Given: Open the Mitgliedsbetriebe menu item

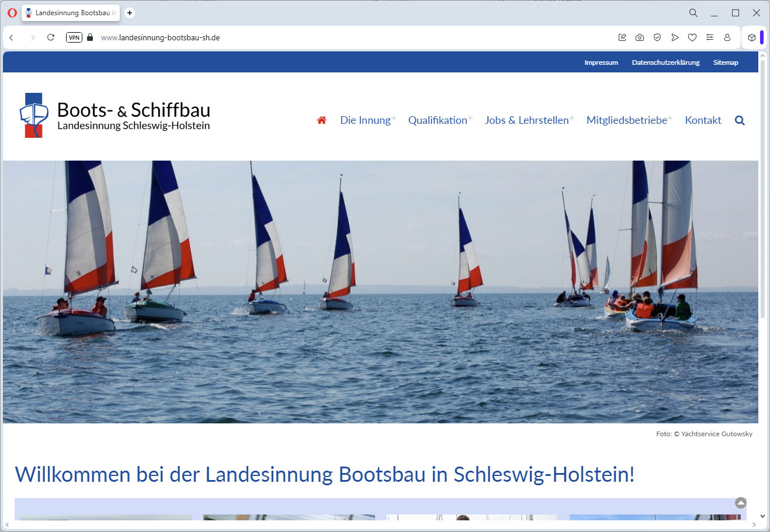Looking at the screenshot, I should coord(627,120).
